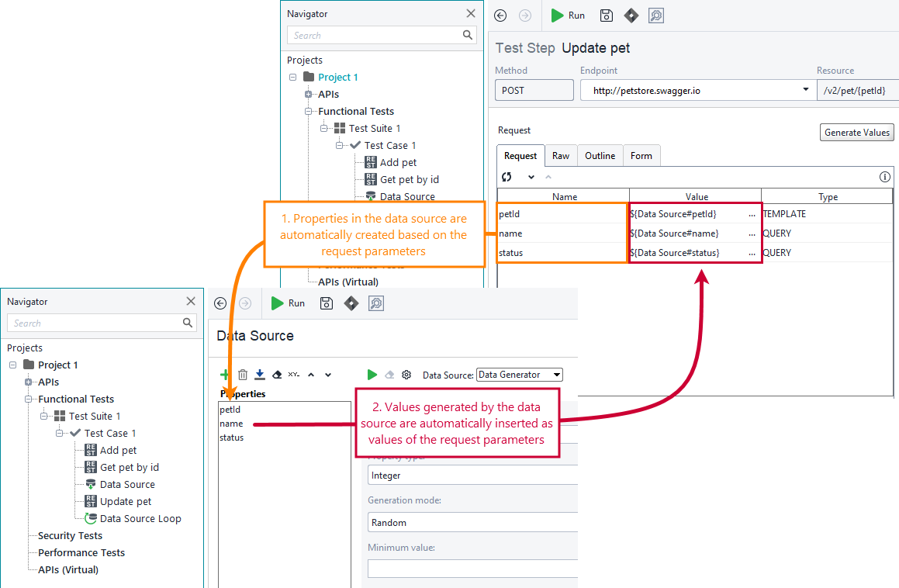This screenshot has height=588, width=899.
Task: Click the Minimum value input field
Action: (472, 569)
